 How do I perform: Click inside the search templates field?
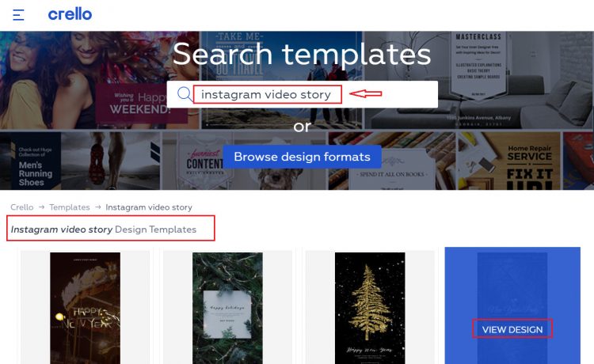[303, 94]
